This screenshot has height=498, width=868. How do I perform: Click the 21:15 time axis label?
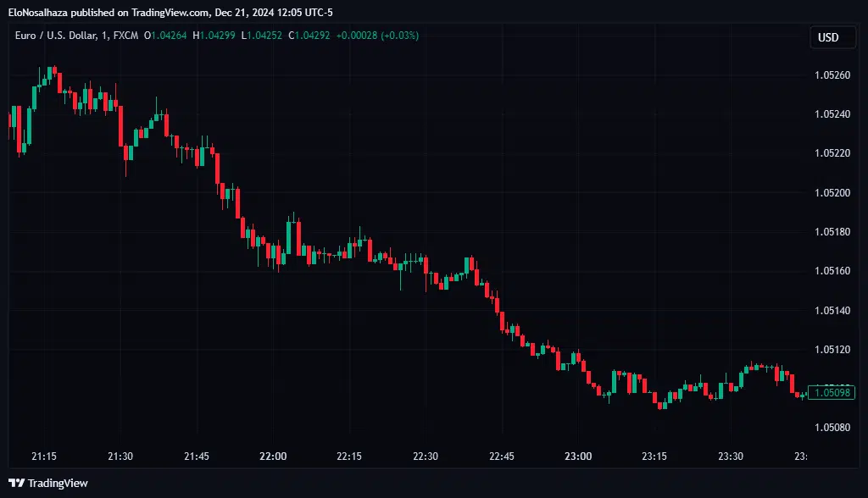44,456
